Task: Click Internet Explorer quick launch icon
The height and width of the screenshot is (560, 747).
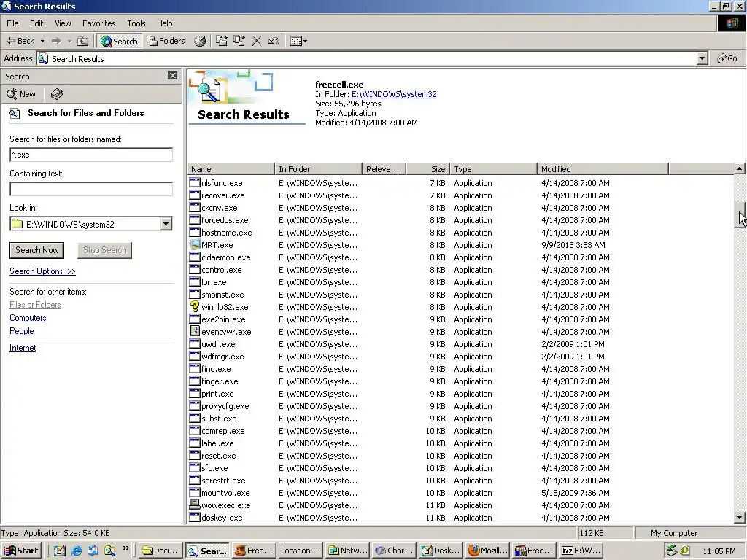Action: pyautogui.click(x=76, y=551)
